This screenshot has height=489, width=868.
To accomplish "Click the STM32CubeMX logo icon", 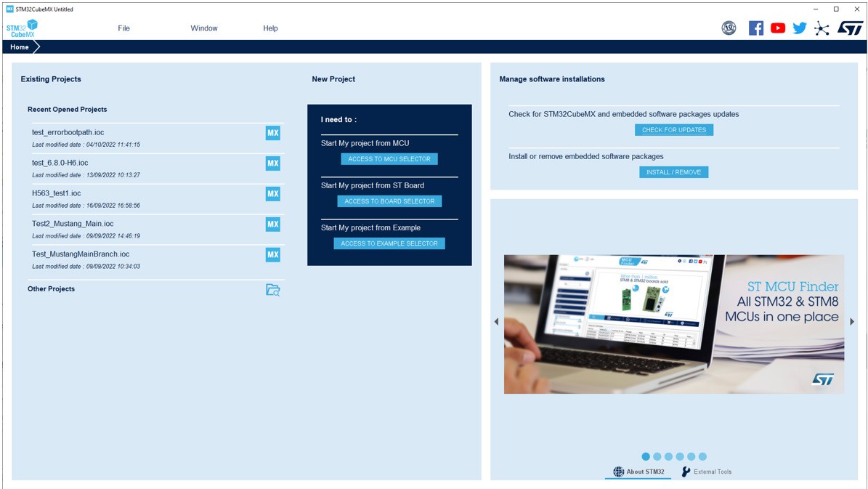I will 22,28.
